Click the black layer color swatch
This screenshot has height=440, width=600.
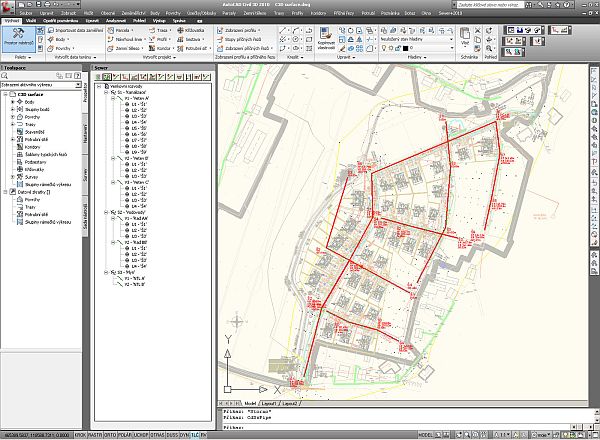[406, 48]
